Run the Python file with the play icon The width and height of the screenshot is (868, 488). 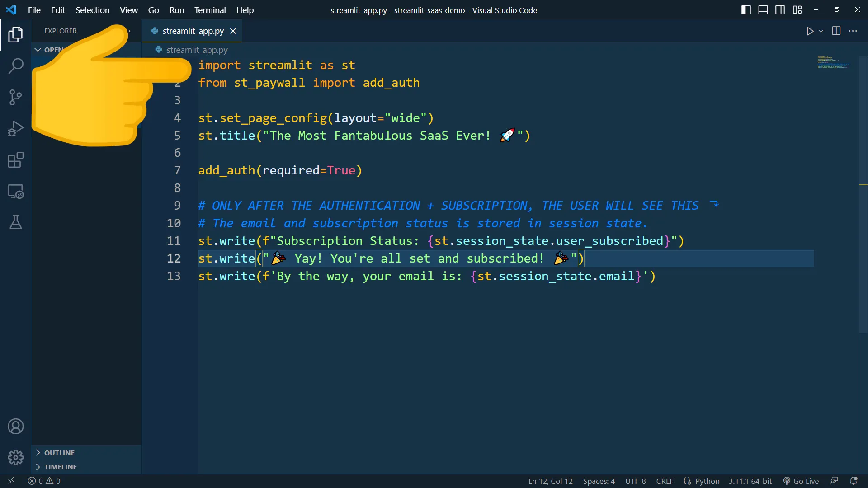point(810,31)
